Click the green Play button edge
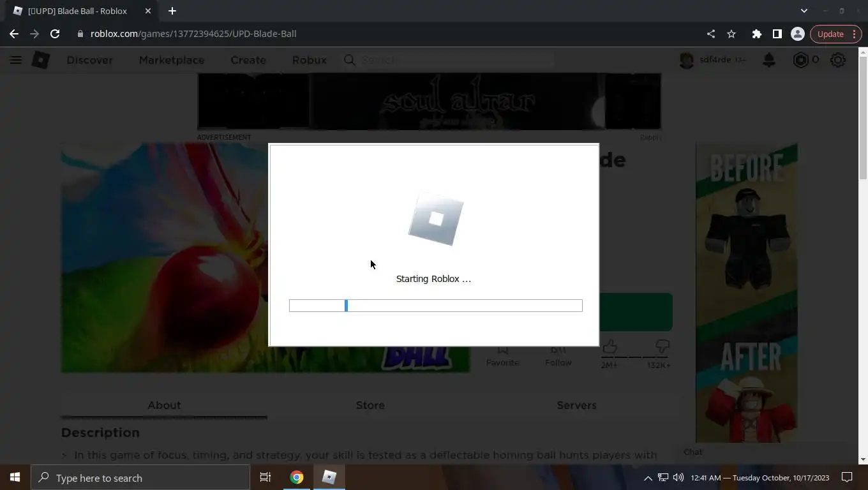The image size is (868, 490). pos(636,312)
